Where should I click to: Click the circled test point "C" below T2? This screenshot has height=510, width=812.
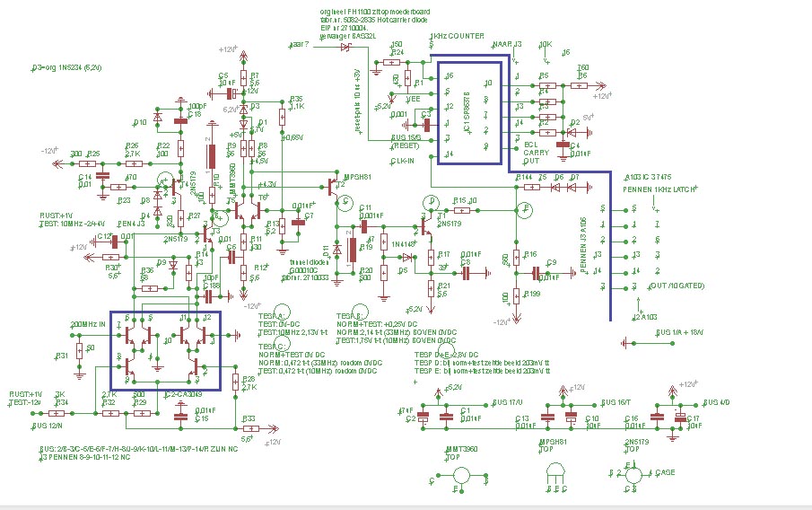(345, 202)
